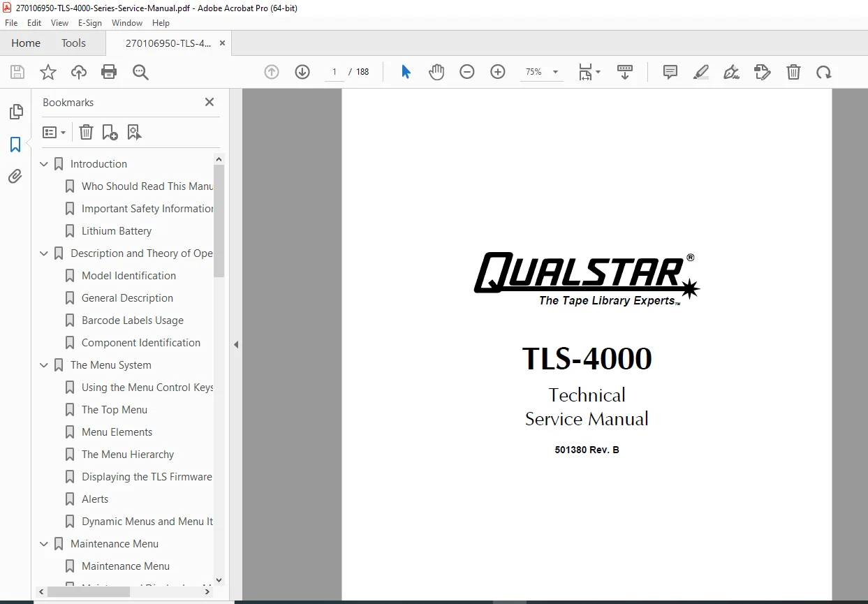
Task: Collapse navigation pane with side arrow
Action: coord(236,344)
